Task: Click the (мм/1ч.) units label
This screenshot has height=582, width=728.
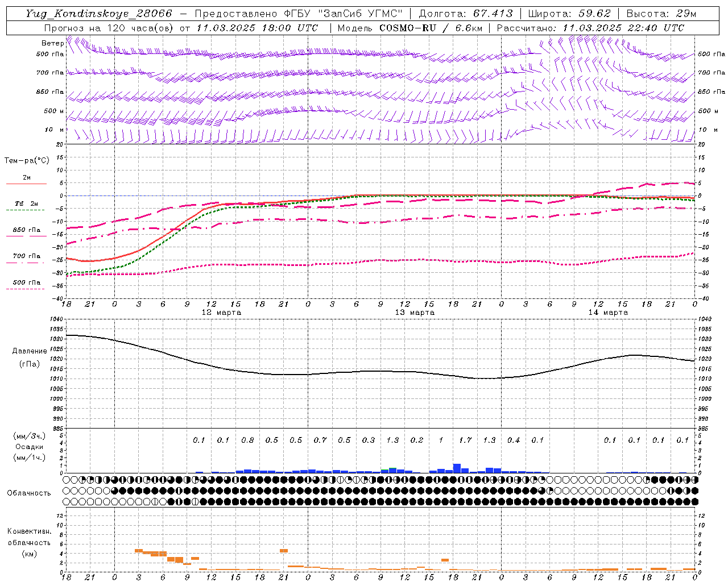Action: coord(29,458)
